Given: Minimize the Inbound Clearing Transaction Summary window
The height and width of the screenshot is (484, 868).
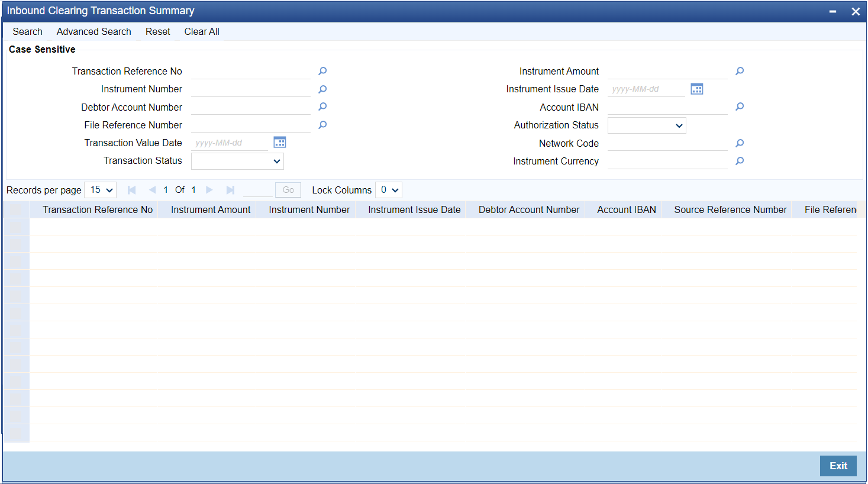Looking at the screenshot, I should (x=832, y=11).
